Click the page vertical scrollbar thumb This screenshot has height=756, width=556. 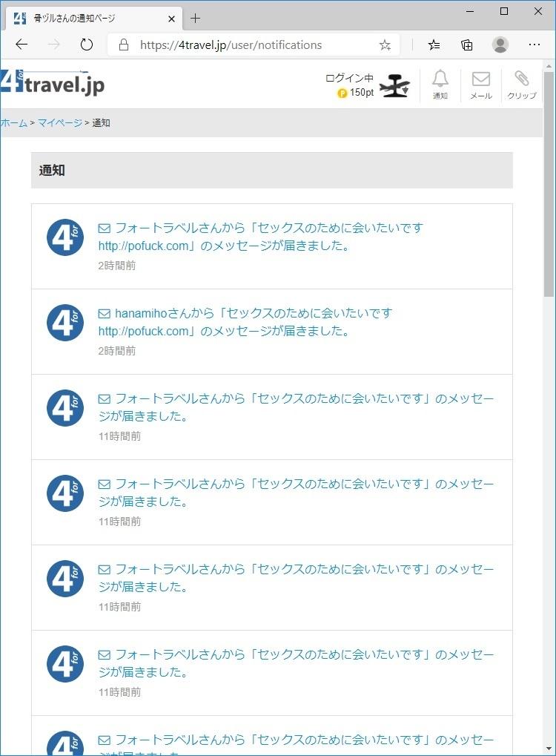coord(549,184)
